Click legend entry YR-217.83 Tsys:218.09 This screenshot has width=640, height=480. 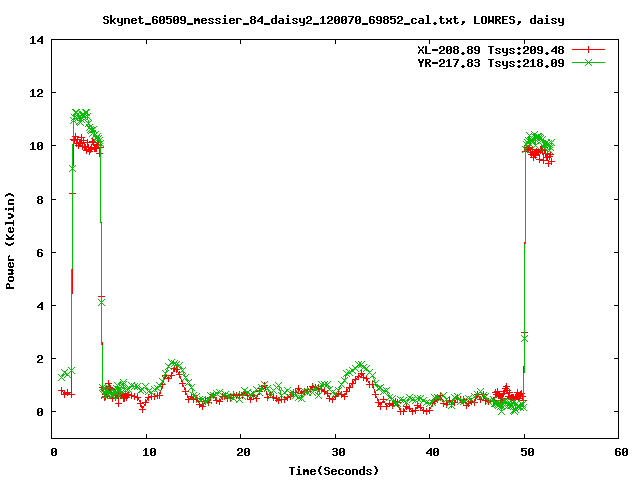click(x=491, y=63)
